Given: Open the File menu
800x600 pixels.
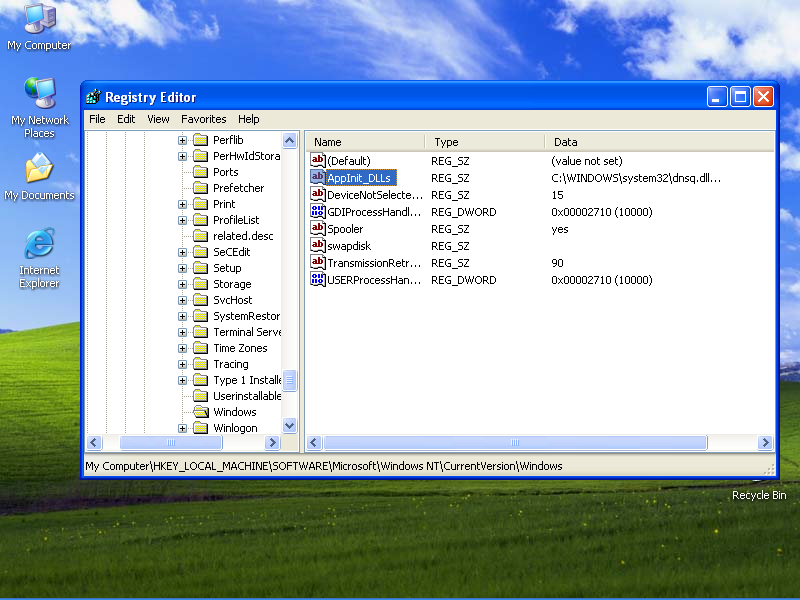Looking at the screenshot, I should 97,119.
